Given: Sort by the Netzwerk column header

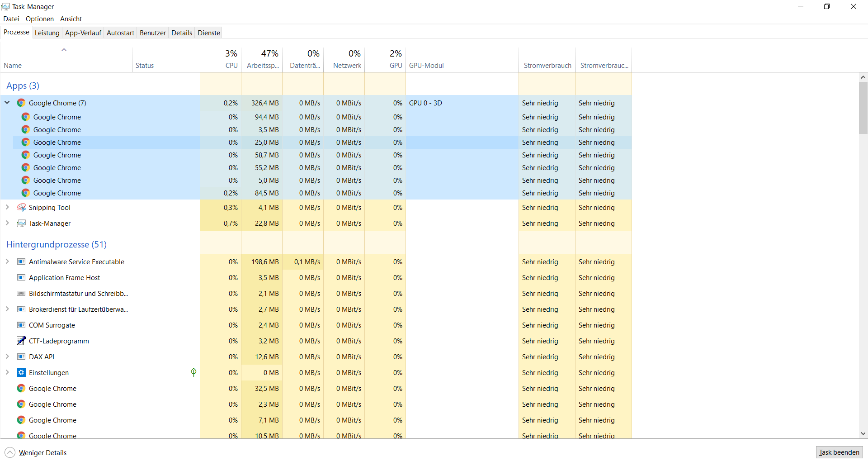Looking at the screenshot, I should click(x=344, y=59).
